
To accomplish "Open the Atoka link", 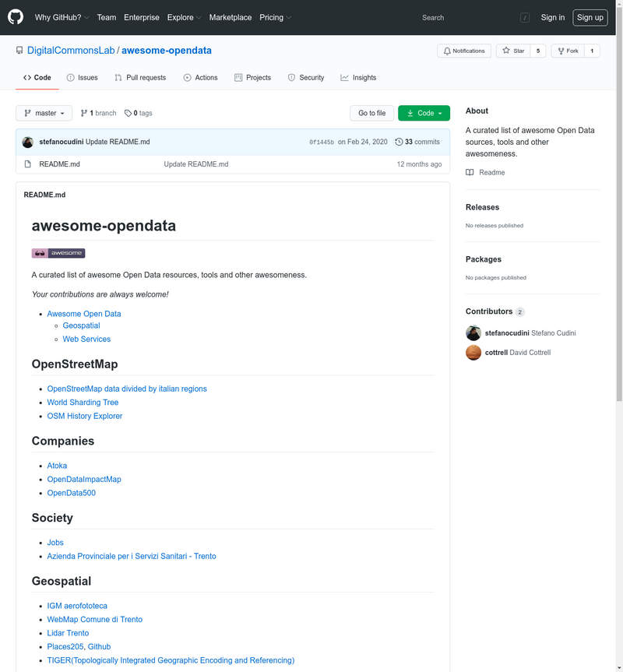I will coord(57,466).
